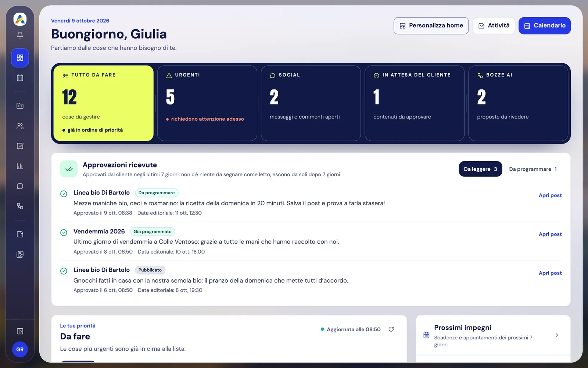This screenshot has width=588, height=368.
Task: Open post for Gnocchi fatti in casa row
Action: (x=550, y=273)
